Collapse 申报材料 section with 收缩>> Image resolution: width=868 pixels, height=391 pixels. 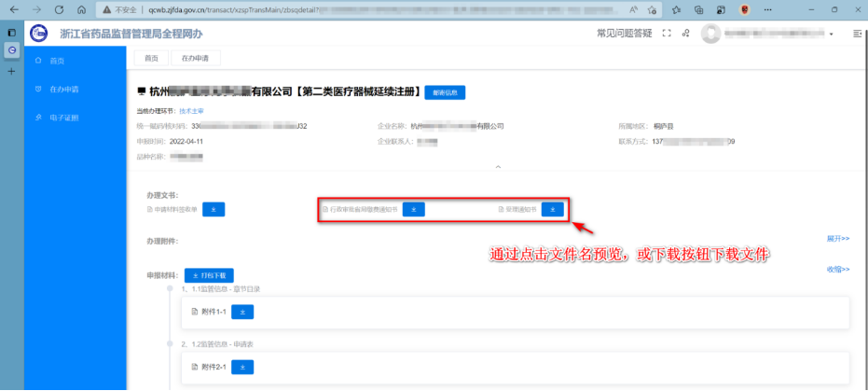[x=837, y=269]
